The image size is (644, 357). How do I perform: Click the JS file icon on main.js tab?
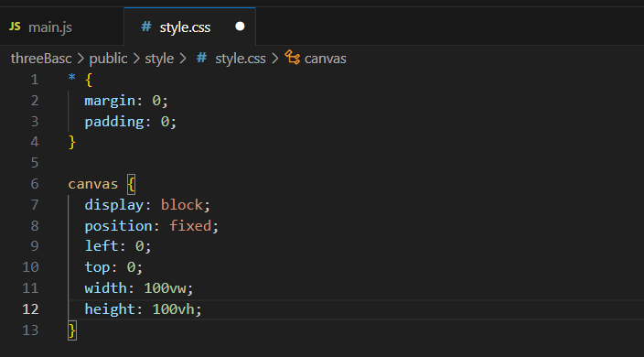15,27
